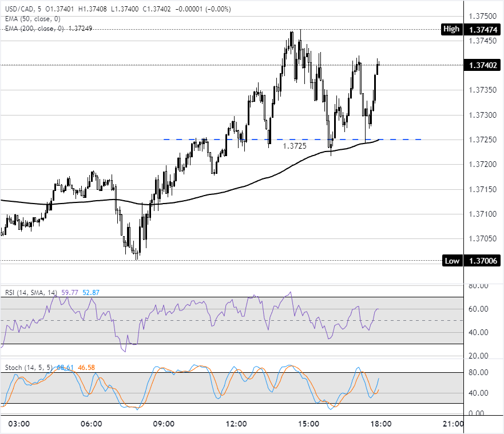Toggle visibility of the EMA (200) indicator
Screen dimensions: 504x434
pos(29,26)
